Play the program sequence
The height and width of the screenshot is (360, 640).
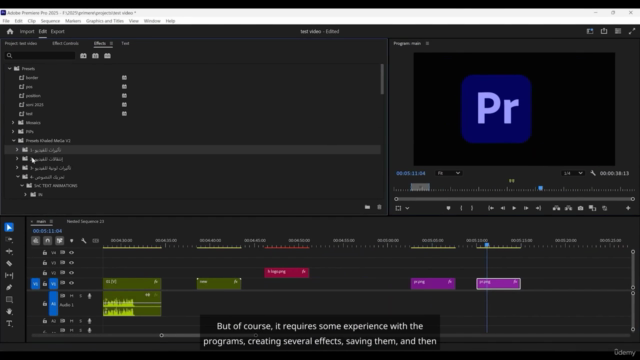click(514, 208)
